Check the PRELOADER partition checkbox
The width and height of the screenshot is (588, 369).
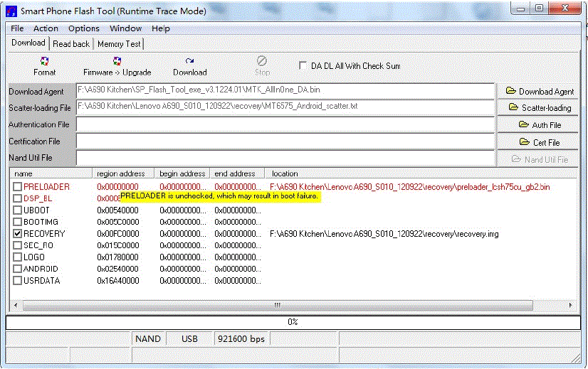[17, 186]
